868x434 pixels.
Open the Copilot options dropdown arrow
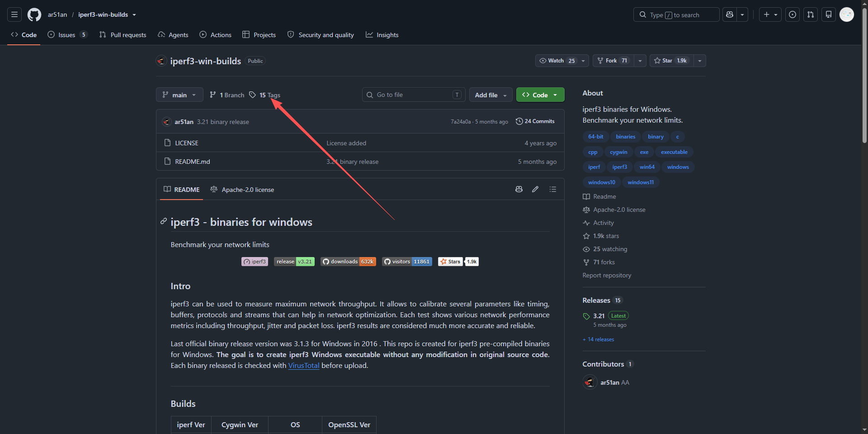[742, 15]
